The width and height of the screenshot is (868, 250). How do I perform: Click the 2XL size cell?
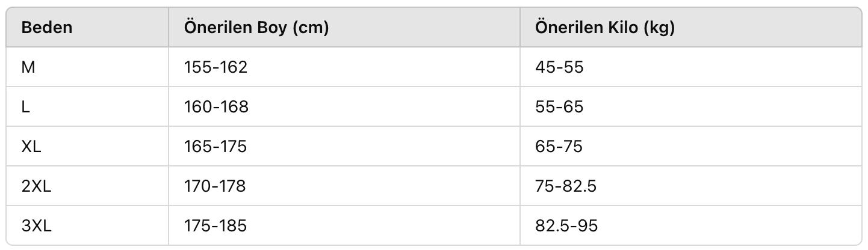click(x=87, y=186)
